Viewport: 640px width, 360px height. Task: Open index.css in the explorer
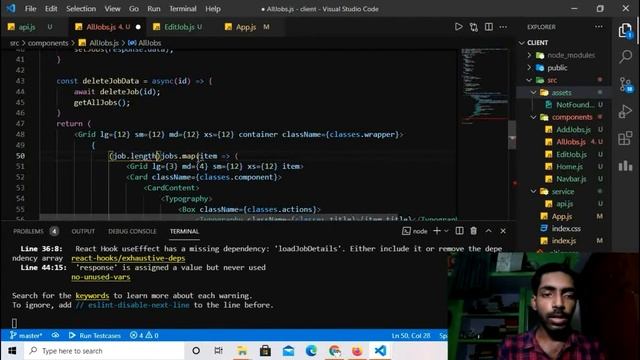coord(566,229)
